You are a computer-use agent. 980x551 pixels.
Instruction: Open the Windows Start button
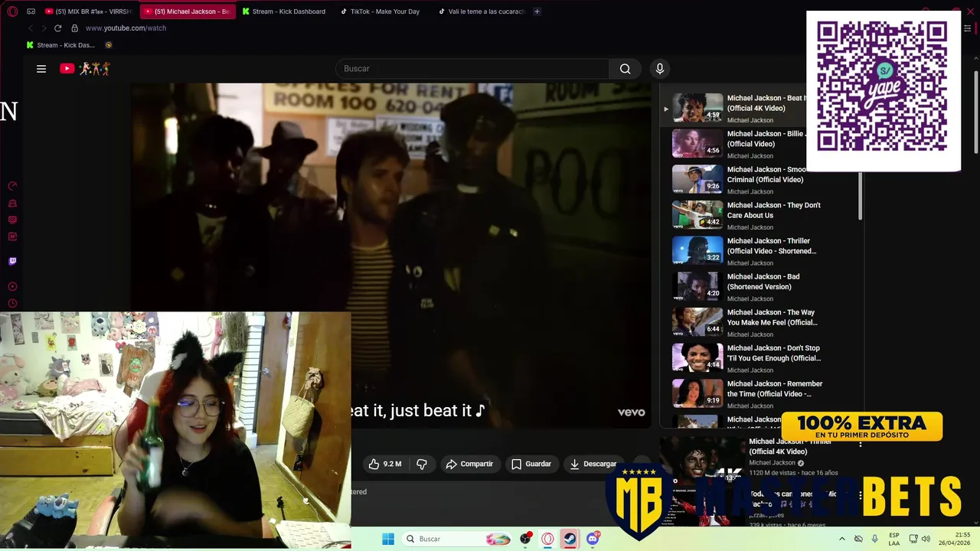(388, 539)
